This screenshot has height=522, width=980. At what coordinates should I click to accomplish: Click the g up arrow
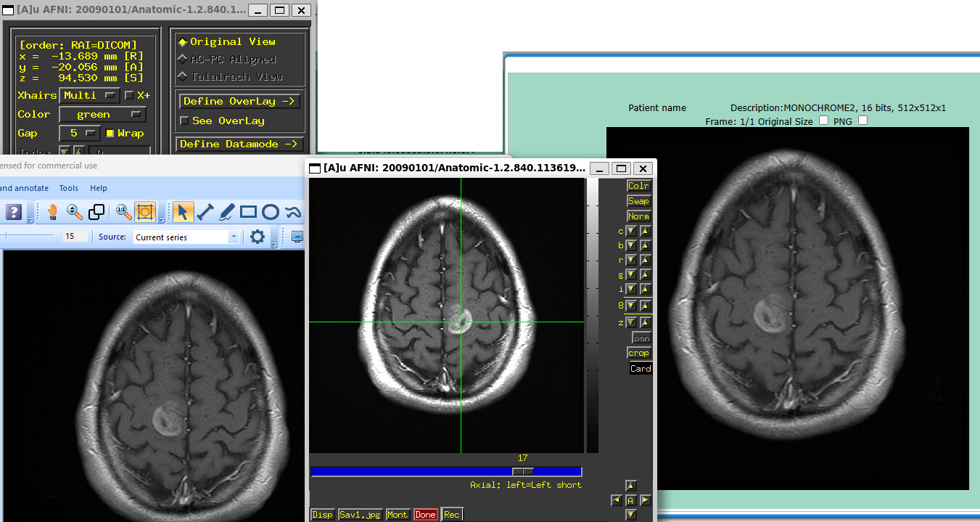coord(645,275)
